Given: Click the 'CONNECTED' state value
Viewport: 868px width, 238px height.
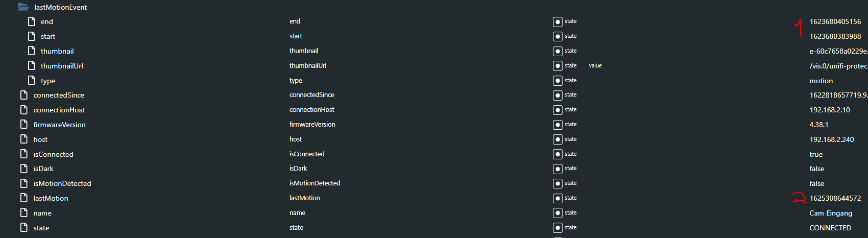Looking at the screenshot, I should click(830, 228).
